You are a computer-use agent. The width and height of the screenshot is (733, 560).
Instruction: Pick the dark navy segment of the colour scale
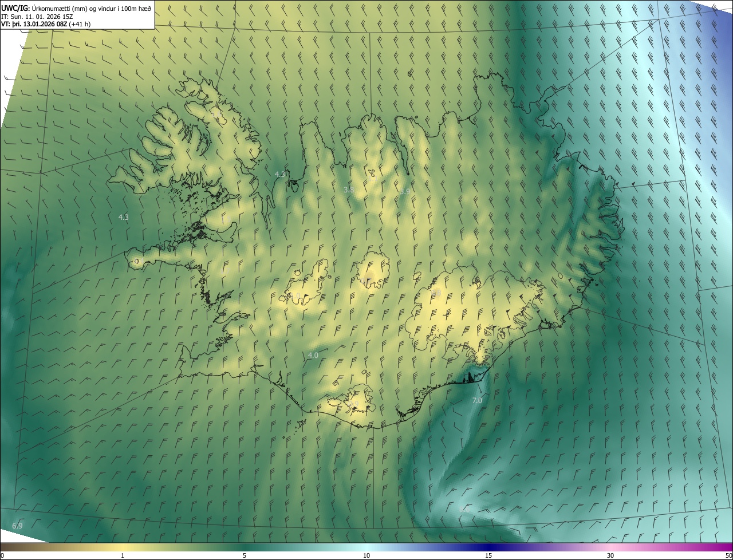pyautogui.click(x=488, y=547)
